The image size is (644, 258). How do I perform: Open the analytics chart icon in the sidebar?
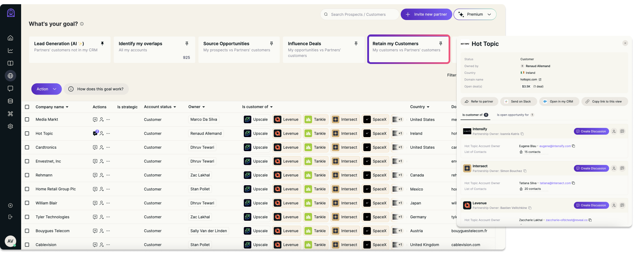tap(11, 51)
